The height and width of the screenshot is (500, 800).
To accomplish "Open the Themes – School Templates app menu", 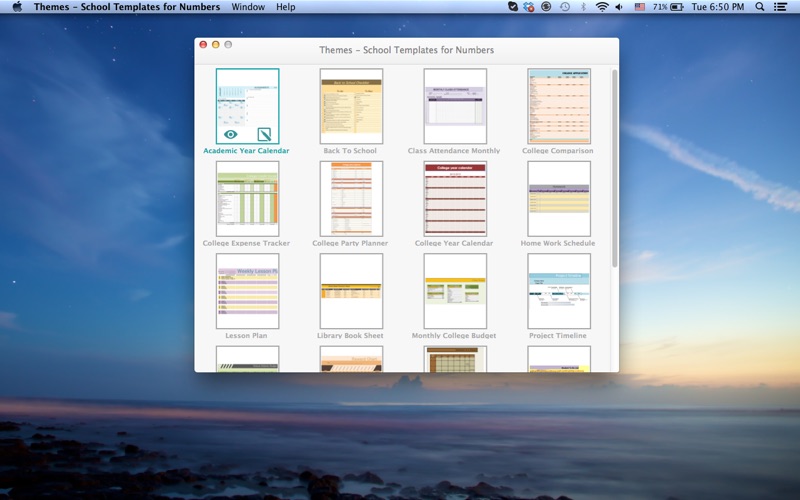I will pyautogui.click(x=127, y=7).
